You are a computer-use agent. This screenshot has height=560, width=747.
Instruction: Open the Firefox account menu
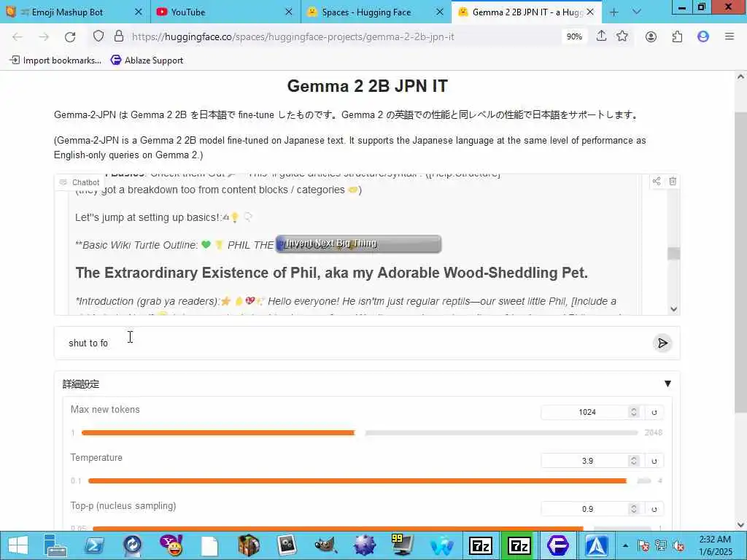pos(651,36)
